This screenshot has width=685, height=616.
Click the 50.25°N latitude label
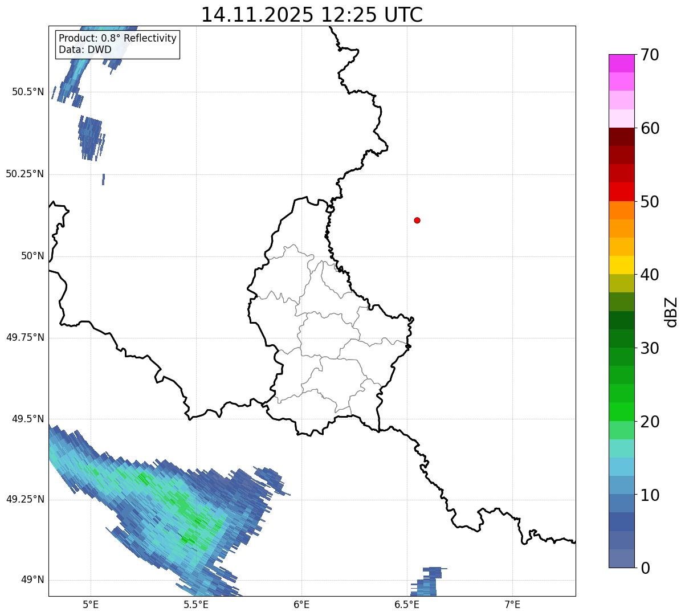[x=25, y=174]
